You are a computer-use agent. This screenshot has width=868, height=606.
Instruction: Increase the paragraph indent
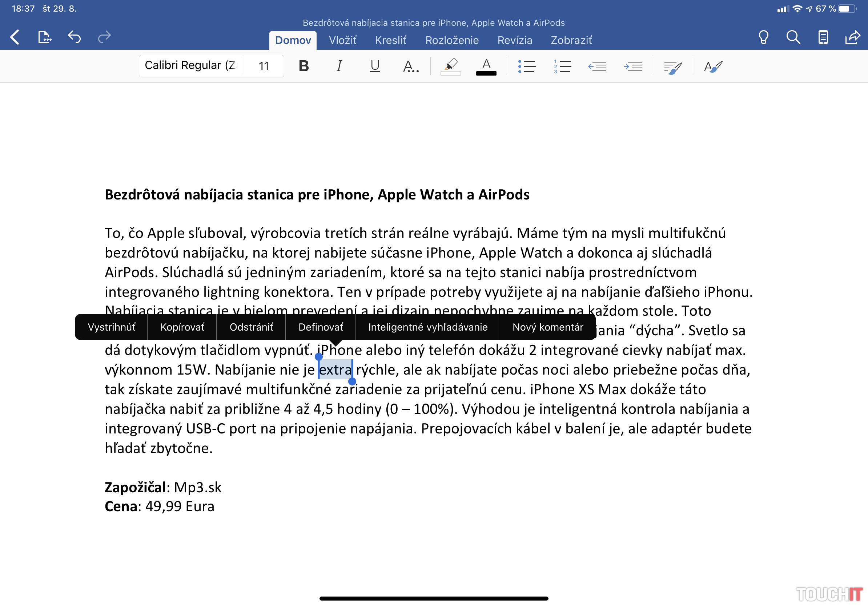coord(632,66)
